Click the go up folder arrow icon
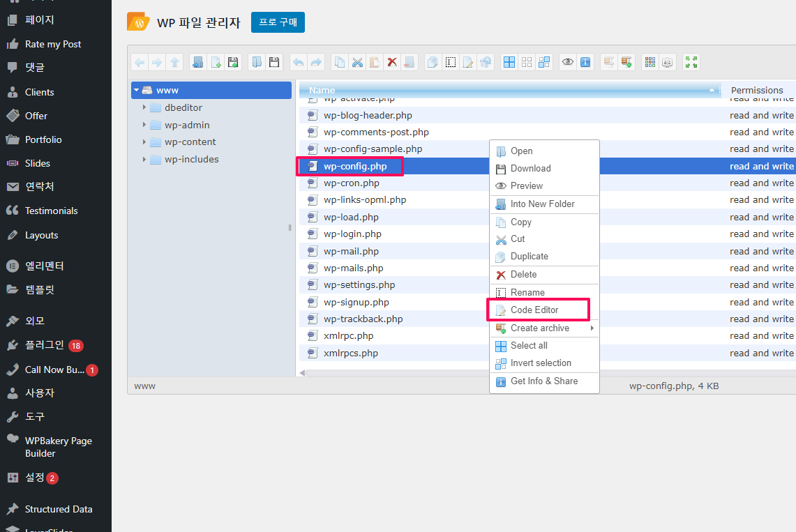The height and width of the screenshot is (532, 796). tap(174, 62)
